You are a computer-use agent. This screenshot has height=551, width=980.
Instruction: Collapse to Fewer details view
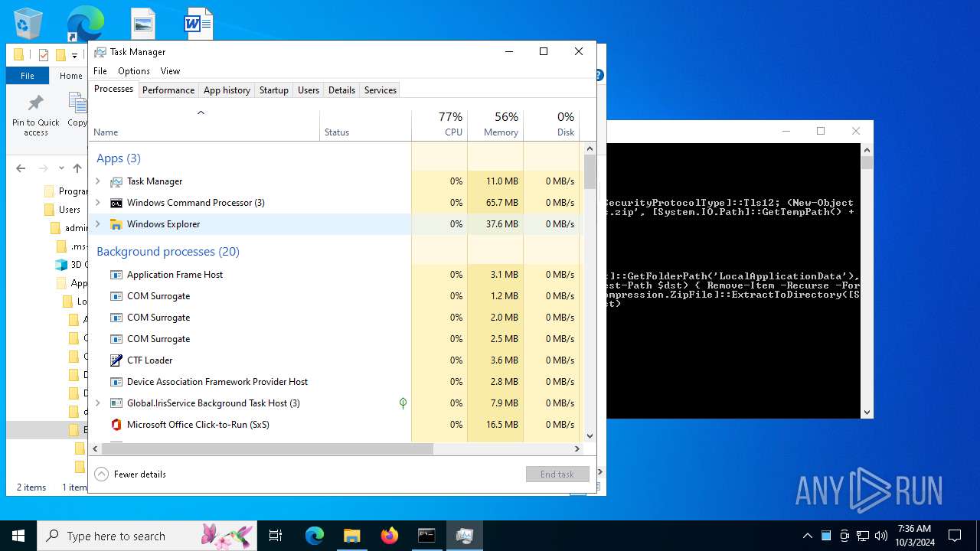(x=130, y=474)
